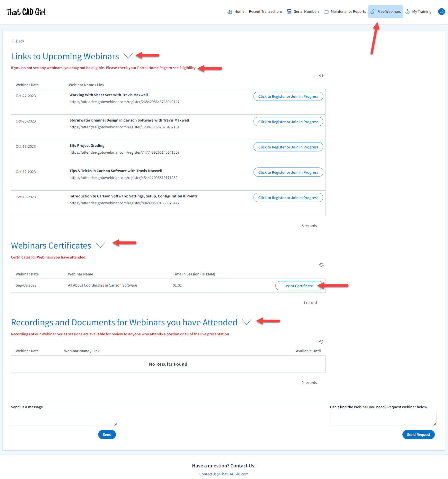The image size is (448, 479).
Task: Select the Free Webinars link icon
Action: (x=373, y=11)
